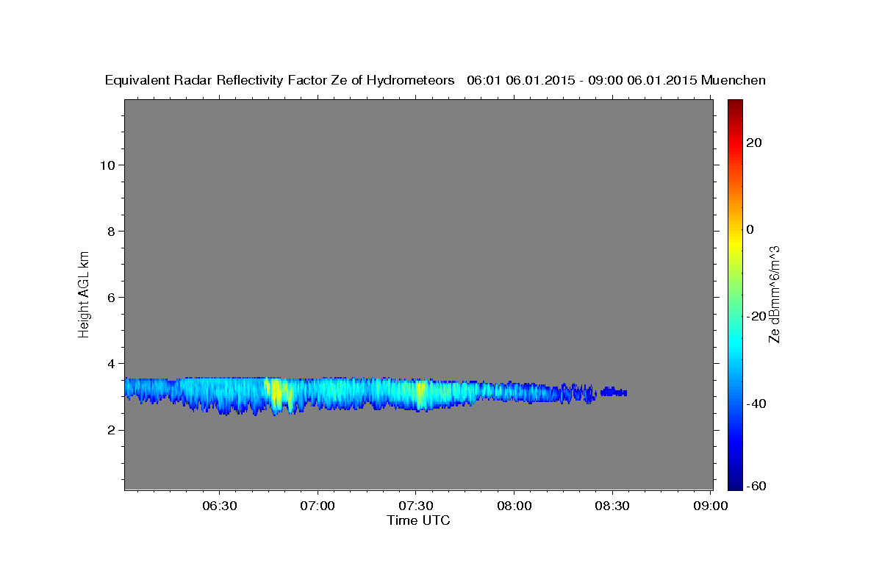Click the height tick label 8

point(111,231)
